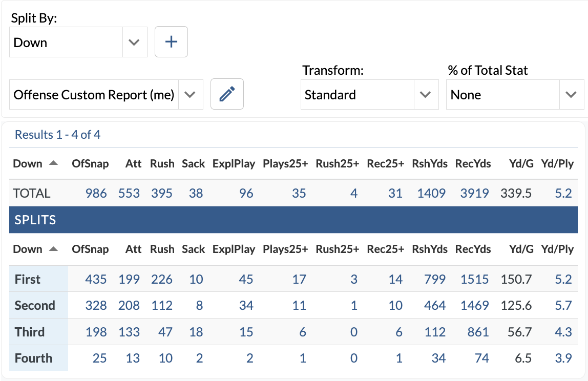
Task: Click sort arrow beside Down in SPLITS header
Action: tap(53, 249)
